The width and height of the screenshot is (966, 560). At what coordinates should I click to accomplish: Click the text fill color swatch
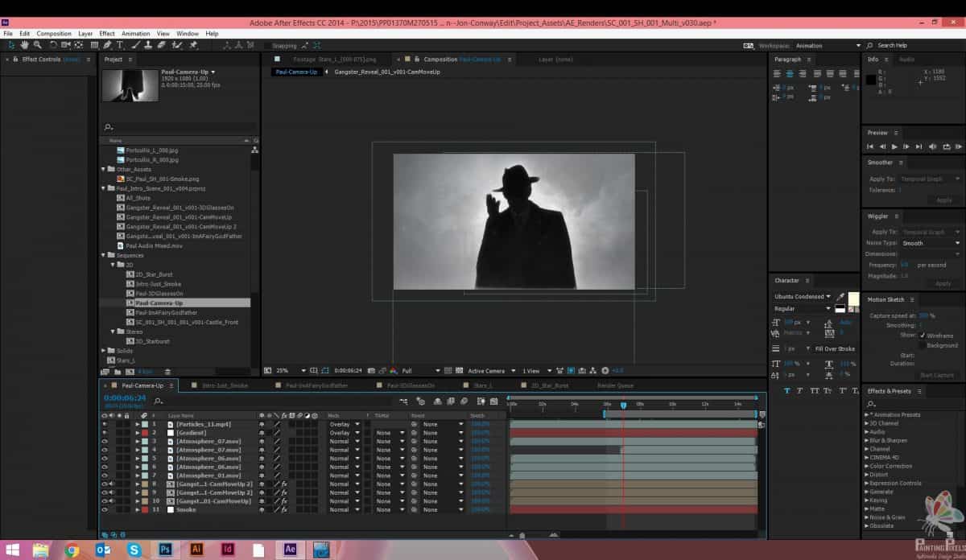click(852, 299)
